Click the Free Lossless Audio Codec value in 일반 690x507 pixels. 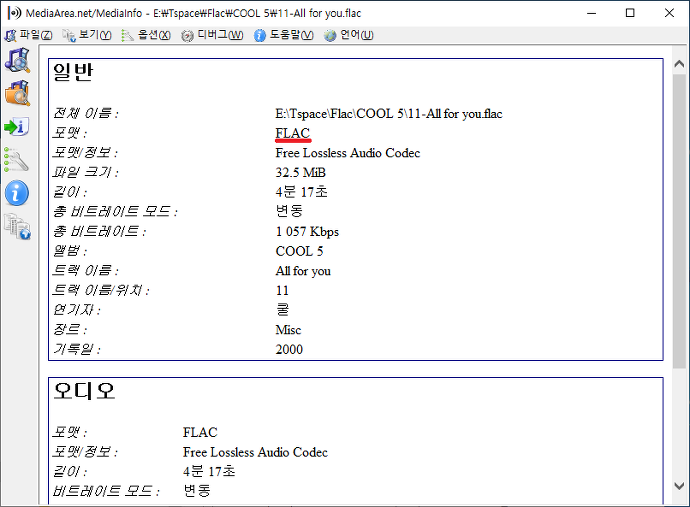[x=348, y=153]
